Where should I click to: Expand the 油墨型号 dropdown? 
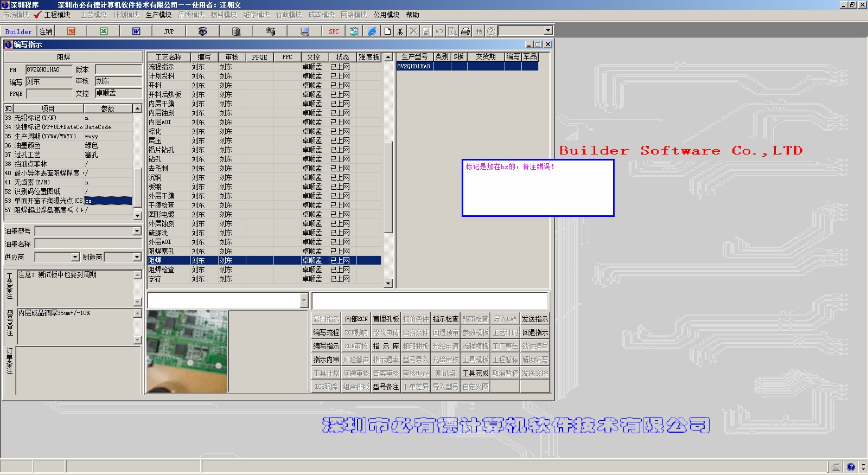tap(137, 232)
